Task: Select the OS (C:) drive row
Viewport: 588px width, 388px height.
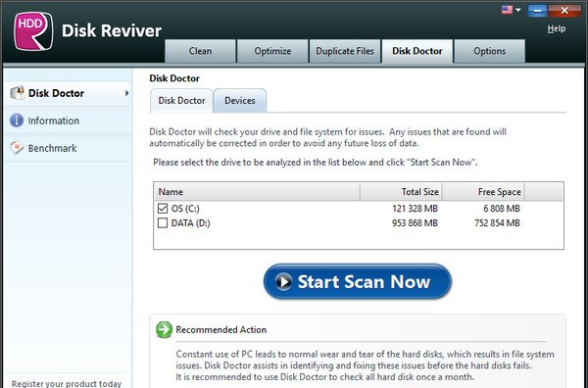Action: 358,208
